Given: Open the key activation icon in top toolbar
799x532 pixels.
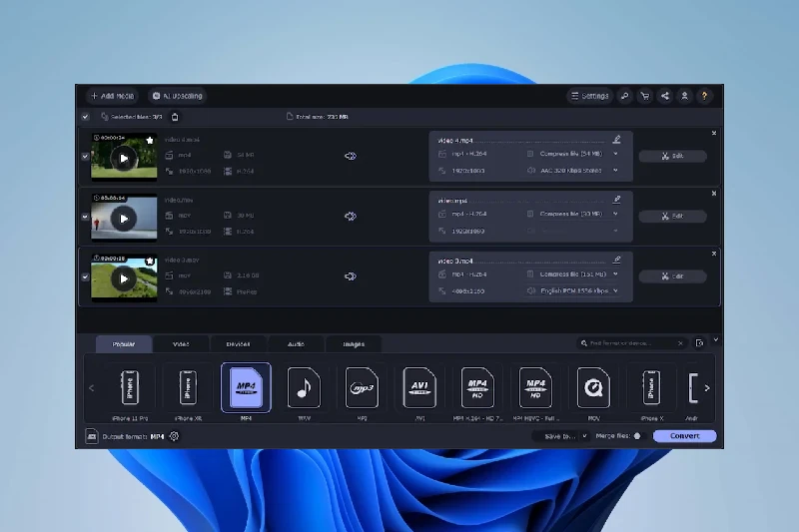Looking at the screenshot, I should 625,96.
